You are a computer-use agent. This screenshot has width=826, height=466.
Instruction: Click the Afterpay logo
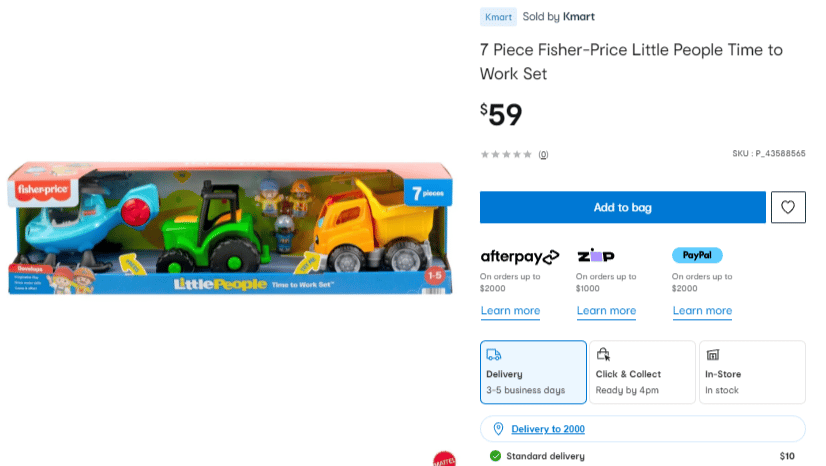[x=519, y=256]
